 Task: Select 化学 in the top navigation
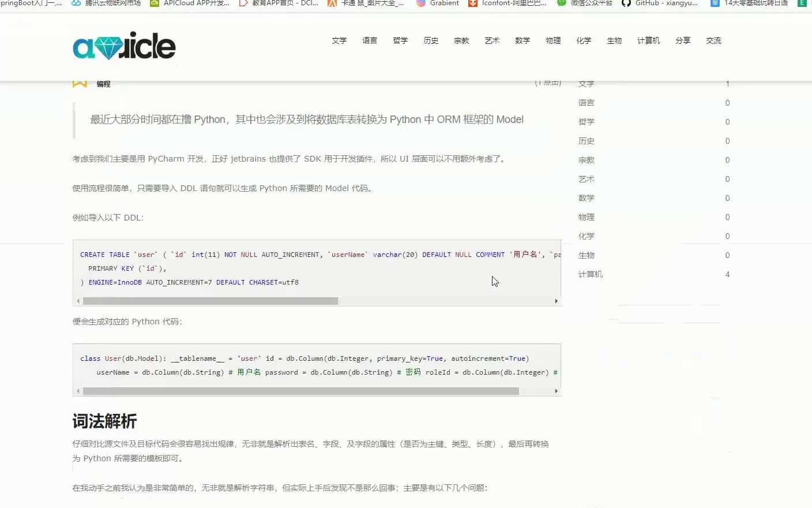tap(584, 40)
